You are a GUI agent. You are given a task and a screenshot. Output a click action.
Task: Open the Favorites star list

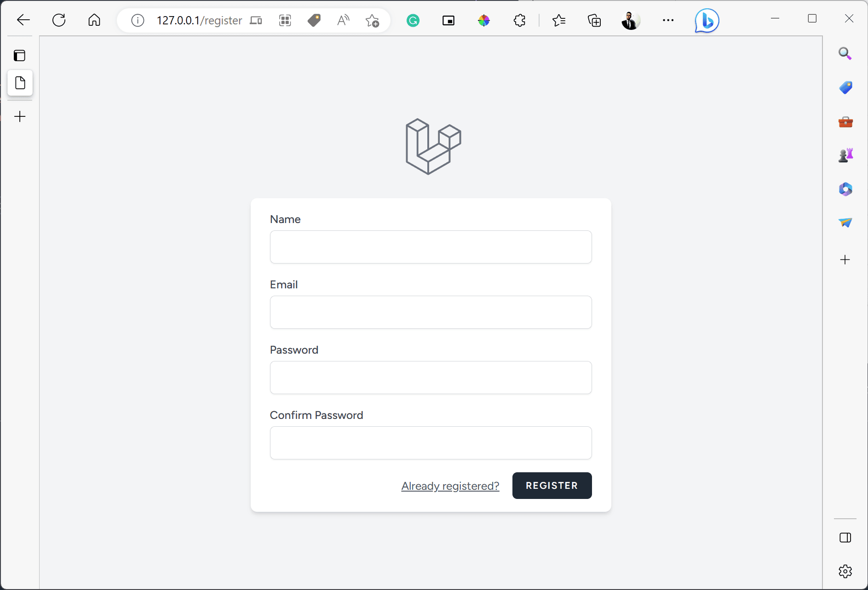click(x=559, y=20)
